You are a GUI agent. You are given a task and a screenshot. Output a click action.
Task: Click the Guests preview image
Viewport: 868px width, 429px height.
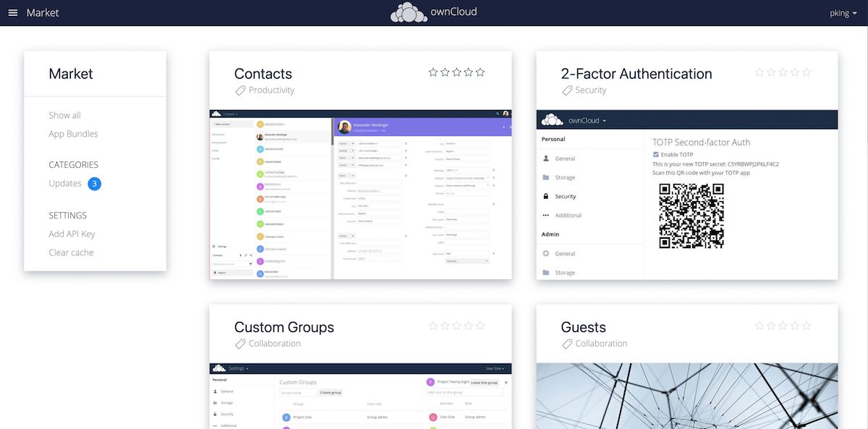(687, 396)
